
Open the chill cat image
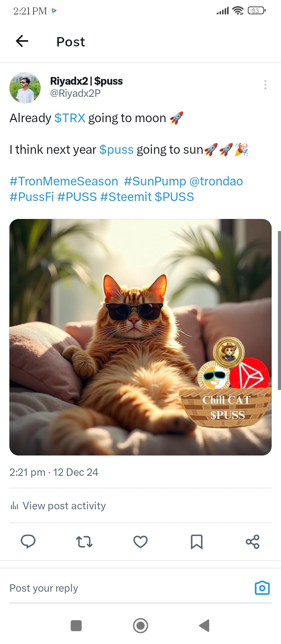pos(140,337)
